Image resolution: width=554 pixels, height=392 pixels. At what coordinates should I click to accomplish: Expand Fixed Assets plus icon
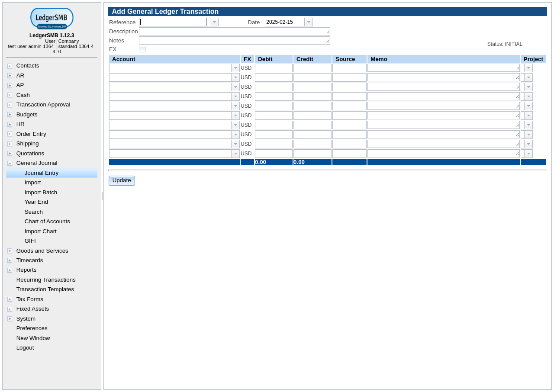[10, 309]
